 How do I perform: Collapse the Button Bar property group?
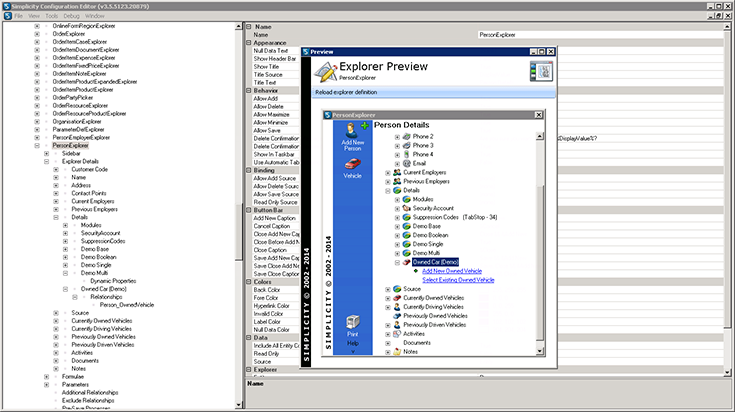[249, 210]
